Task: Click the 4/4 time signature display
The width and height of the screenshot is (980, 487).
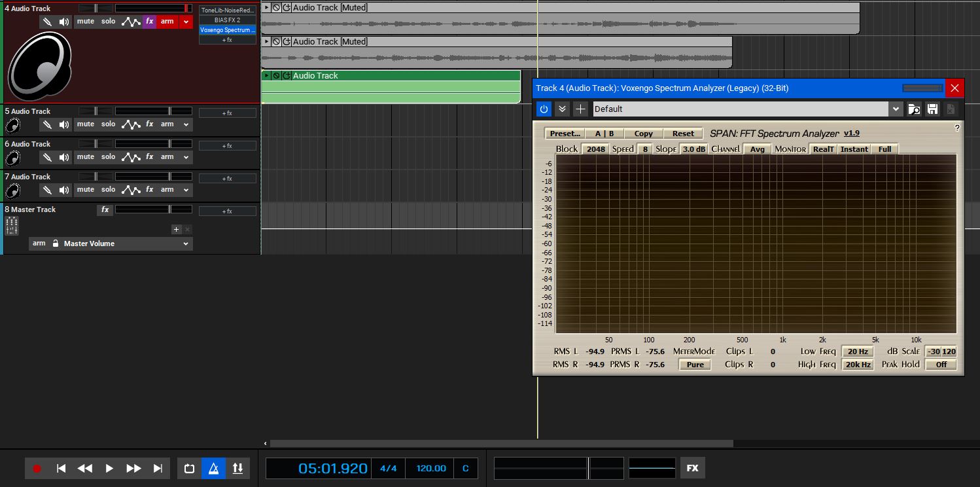Action: tap(389, 468)
